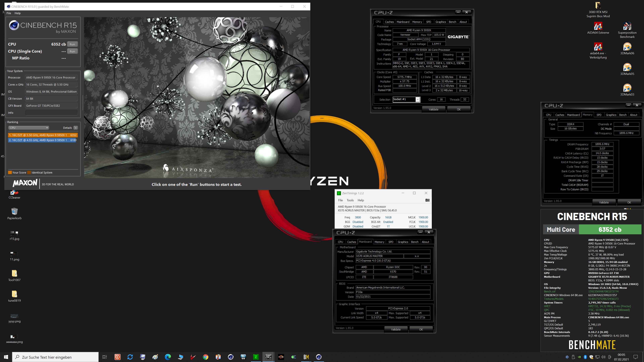Click the Bench.cof entry in BenchMate panel
Viewport: 644px width, 362px height.
coord(550,291)
